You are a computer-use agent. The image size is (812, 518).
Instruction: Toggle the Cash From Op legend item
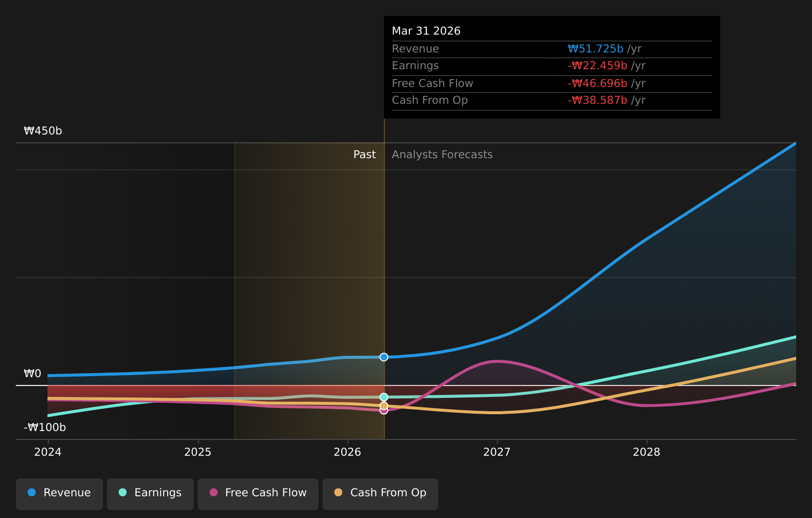click(380, 494)
